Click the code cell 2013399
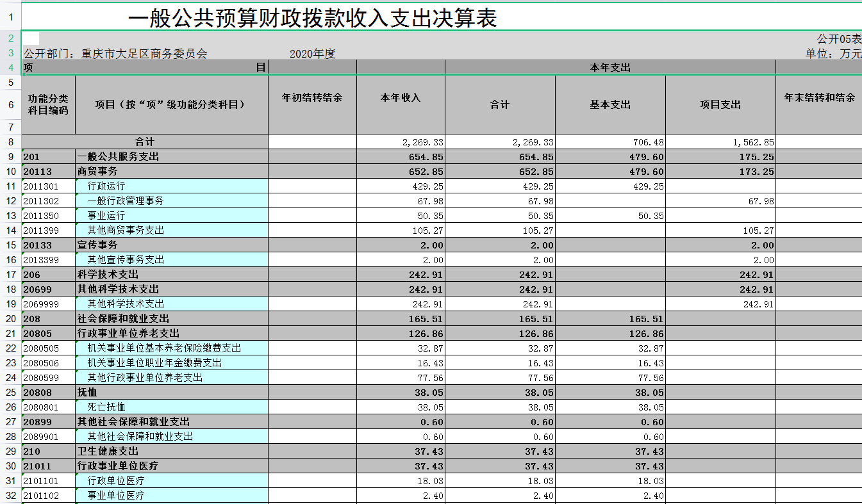The image size is (862, 504). [48, 259]
